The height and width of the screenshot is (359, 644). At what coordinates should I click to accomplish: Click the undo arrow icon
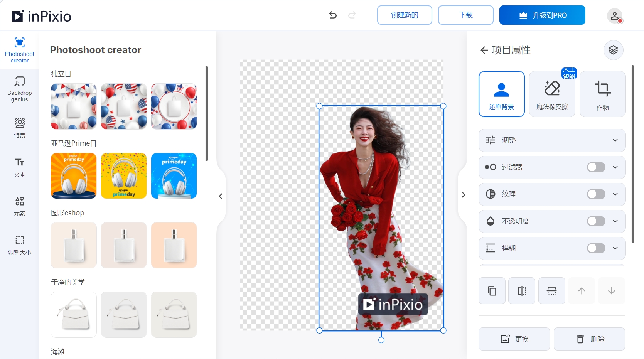333,15
